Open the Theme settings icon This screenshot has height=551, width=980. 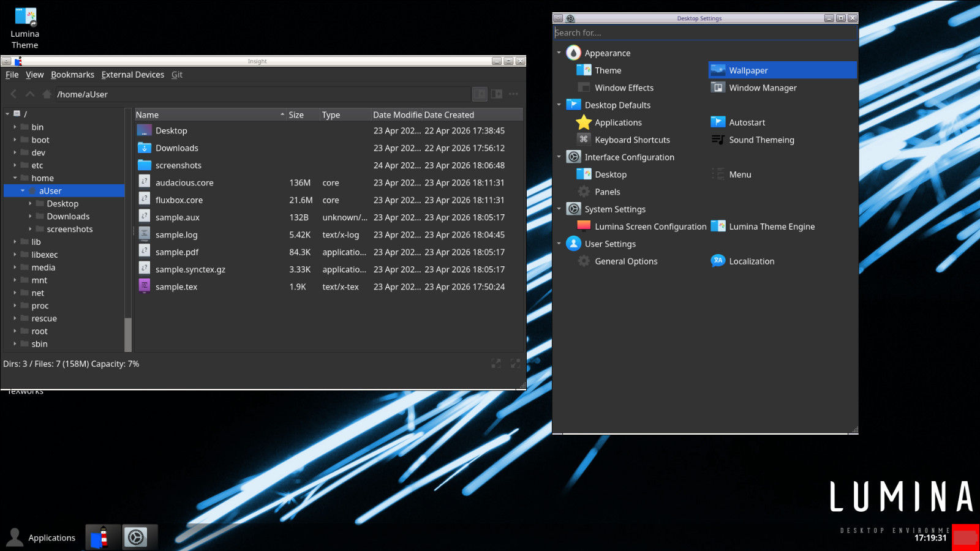click(x=584, y=70)
